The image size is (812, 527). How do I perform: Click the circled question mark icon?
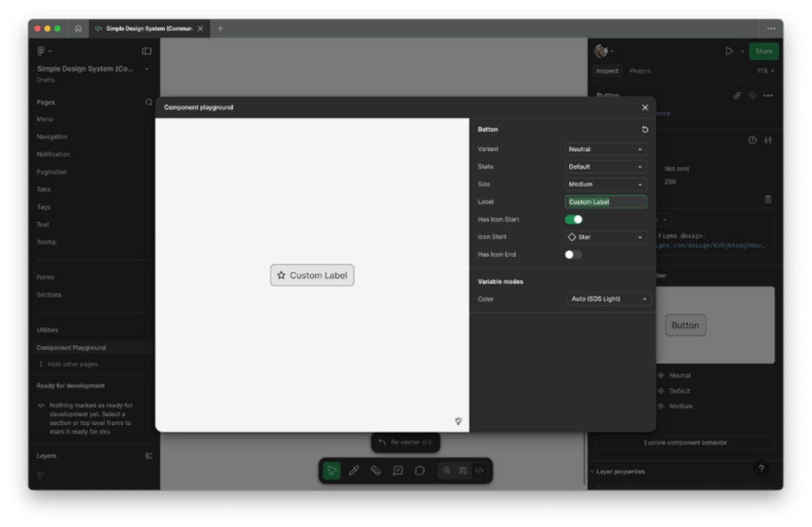[x=752, y=140]
